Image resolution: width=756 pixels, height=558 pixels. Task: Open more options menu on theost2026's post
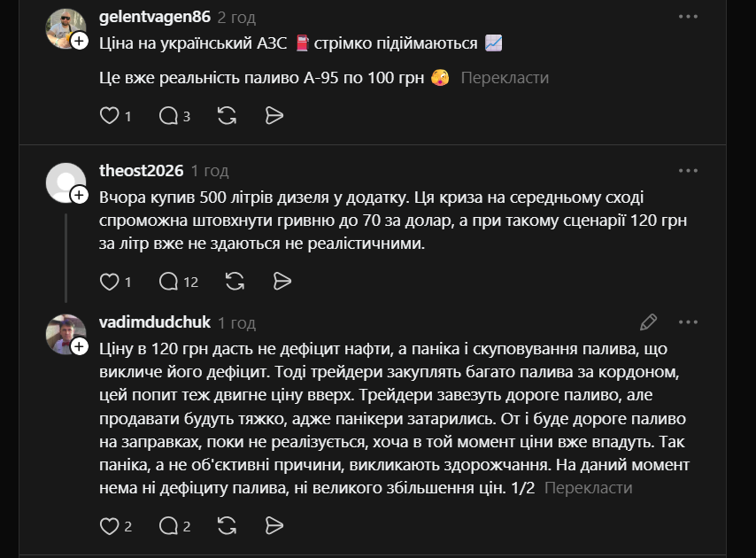688,170
